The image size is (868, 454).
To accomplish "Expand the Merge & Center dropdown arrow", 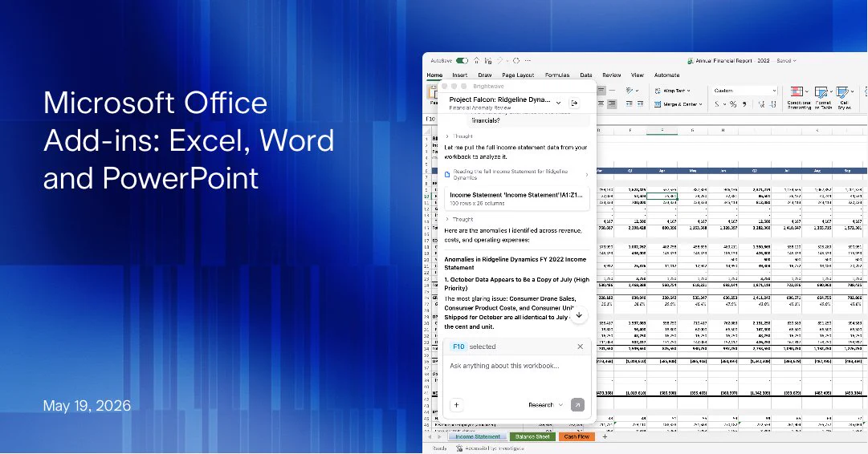I will pos(701,104).
